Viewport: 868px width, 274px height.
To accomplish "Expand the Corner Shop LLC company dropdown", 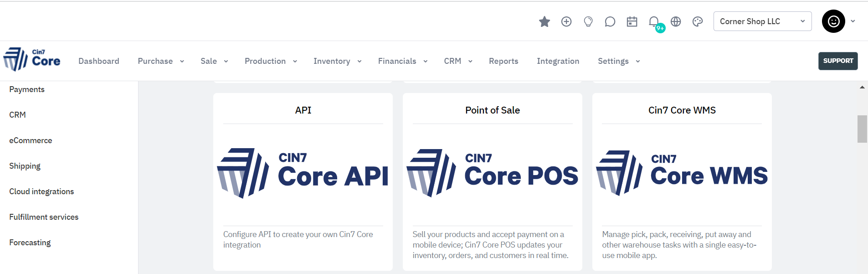I will pyautogui.click(x=762, y=21).
